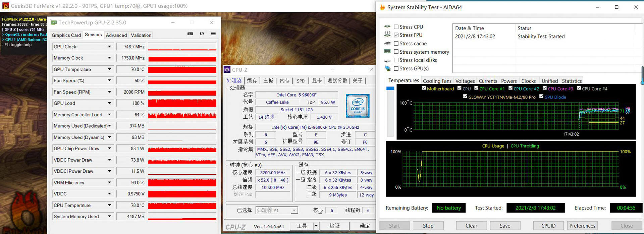Click the Stress CPU chip icon
644x234 pixels.
point(387,26)
